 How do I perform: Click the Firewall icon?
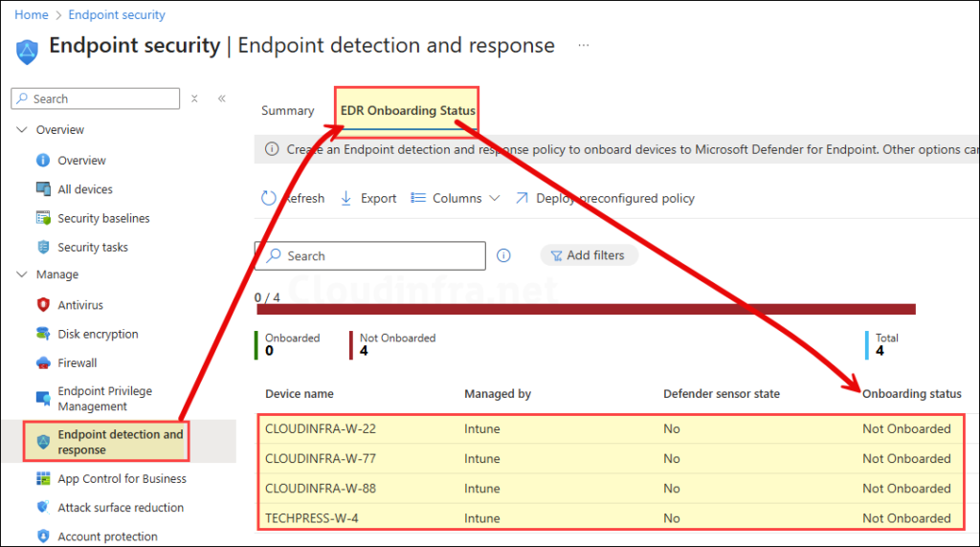coord(43,362)
